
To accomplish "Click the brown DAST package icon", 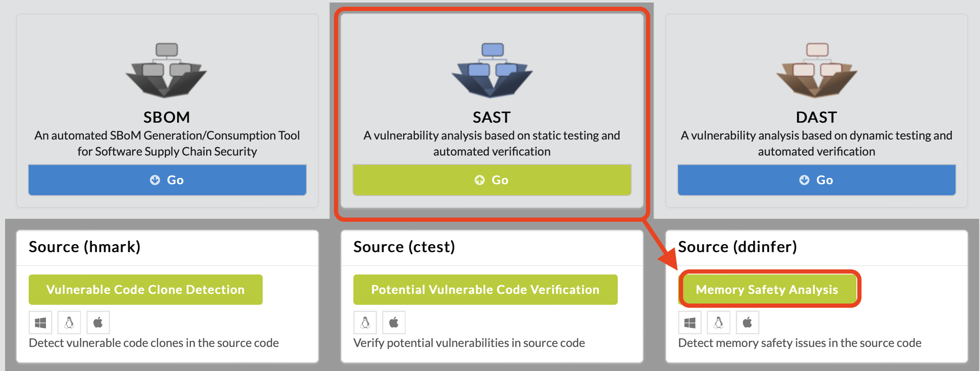I will 816,70.
